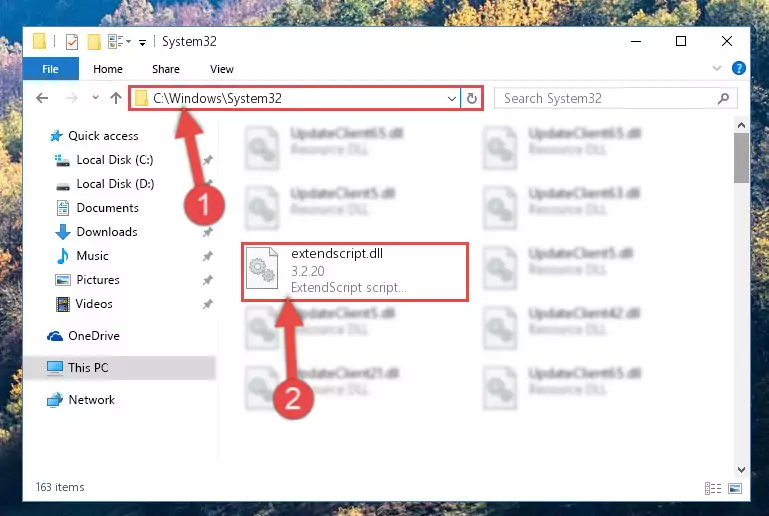This screenshot has height=516, width=769.
Task: Click the scroll up arrow of file list
Action: pyautogui.click(x=741, y=126)
